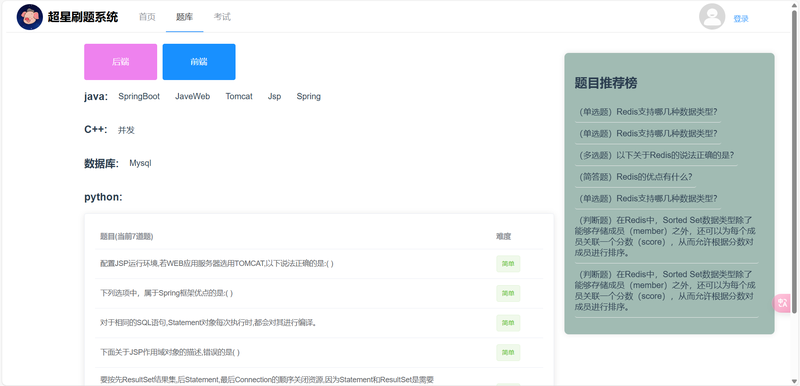
Task: Click 简单 tag in the JSP作用域 row
Action: point(508,352)
